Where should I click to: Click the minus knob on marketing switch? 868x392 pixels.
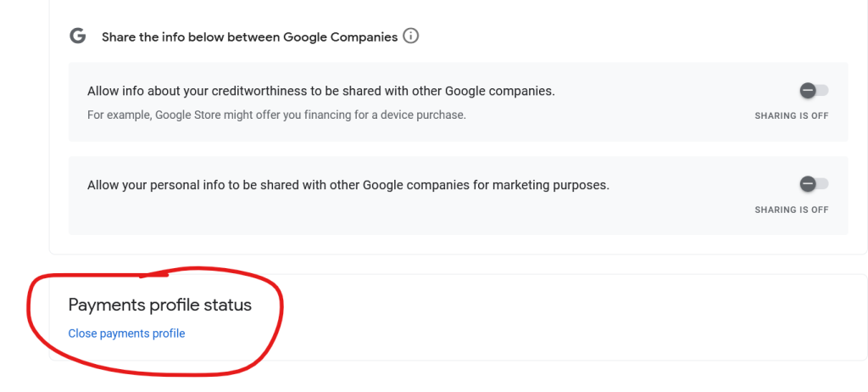point(808,184)
